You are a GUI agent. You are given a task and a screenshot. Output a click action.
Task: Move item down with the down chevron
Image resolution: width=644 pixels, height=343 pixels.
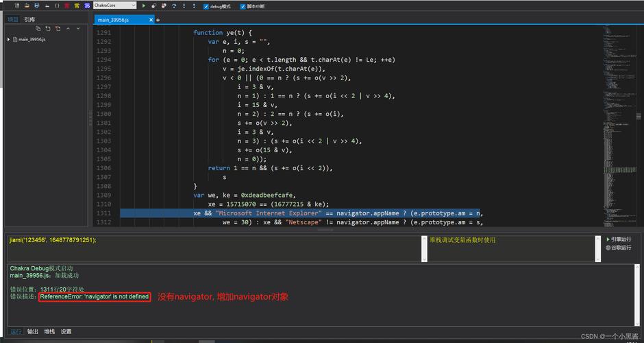click(78, 29)
